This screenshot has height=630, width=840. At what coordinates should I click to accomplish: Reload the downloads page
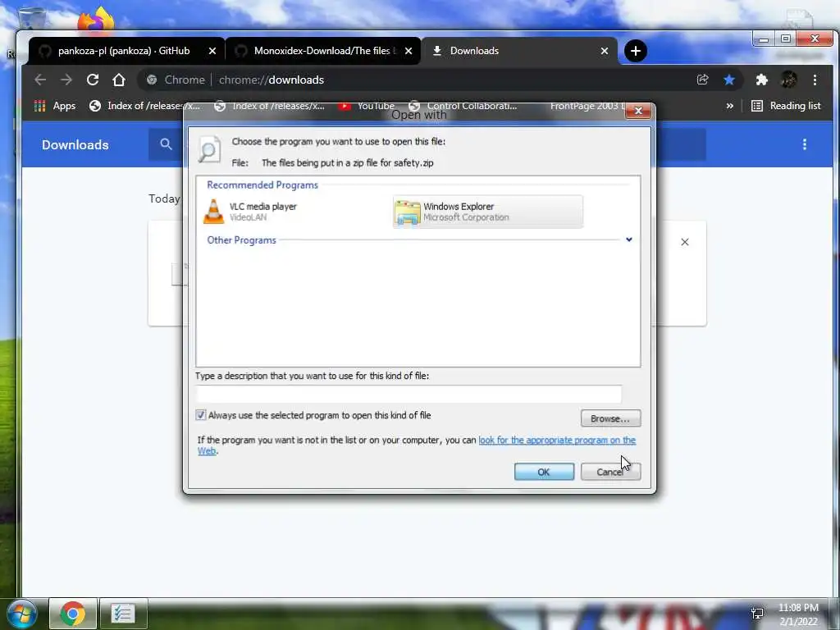click(x=93, y=80)
